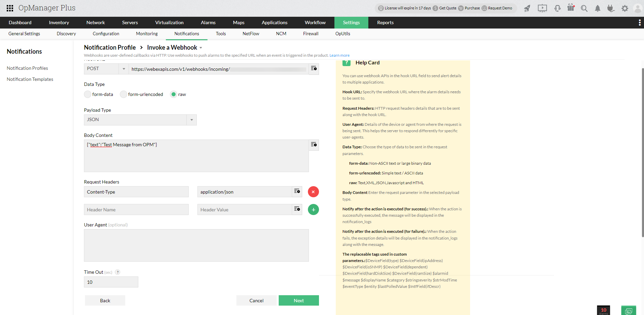
Task: Open the getting started rocket icon
Action: click(527, 8)
